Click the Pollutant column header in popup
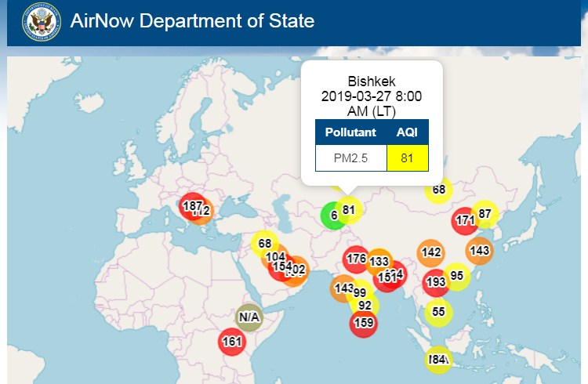The image size is (588, 384). pos(351,132)
